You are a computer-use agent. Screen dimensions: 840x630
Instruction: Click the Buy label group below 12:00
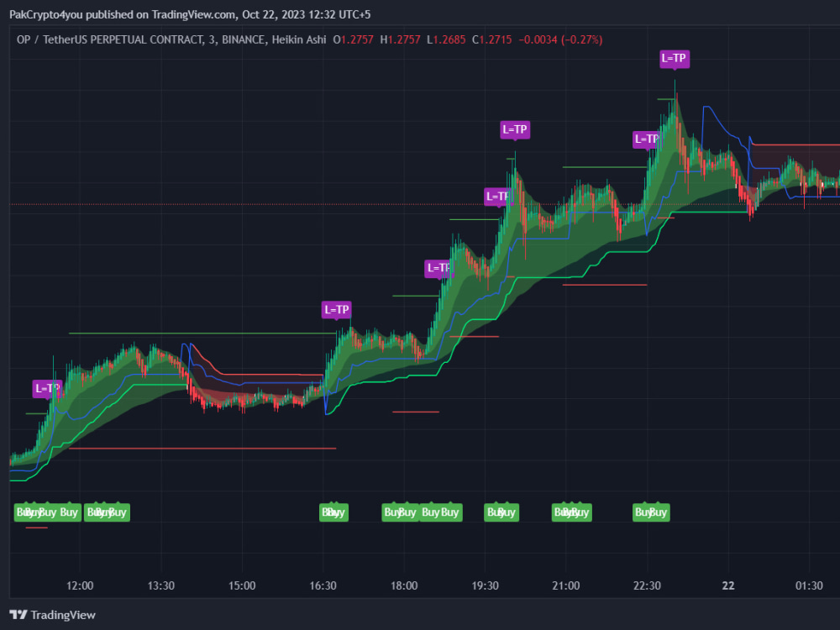(x=48, y=512)
